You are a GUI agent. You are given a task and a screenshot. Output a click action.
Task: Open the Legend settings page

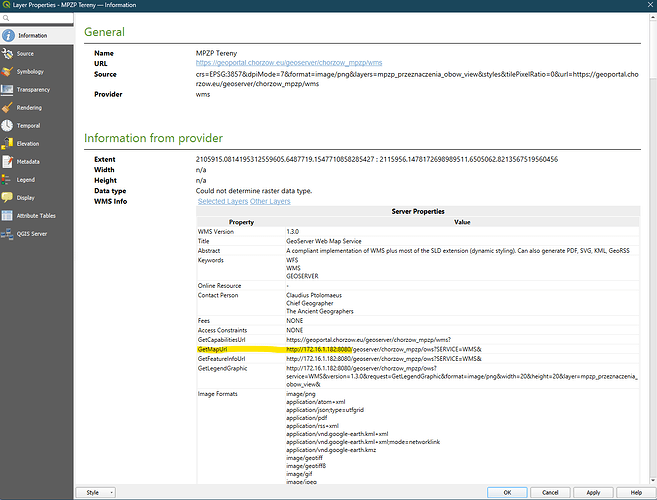pyautogui.click(x=26, y=179)
